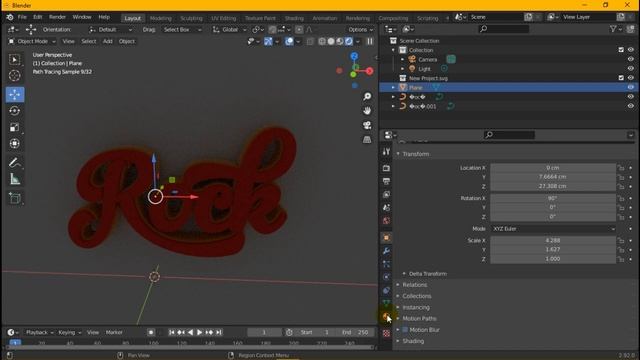Select the Add Cube tool
The width and height of the screenshot is (640, 360).
(15, 198)
